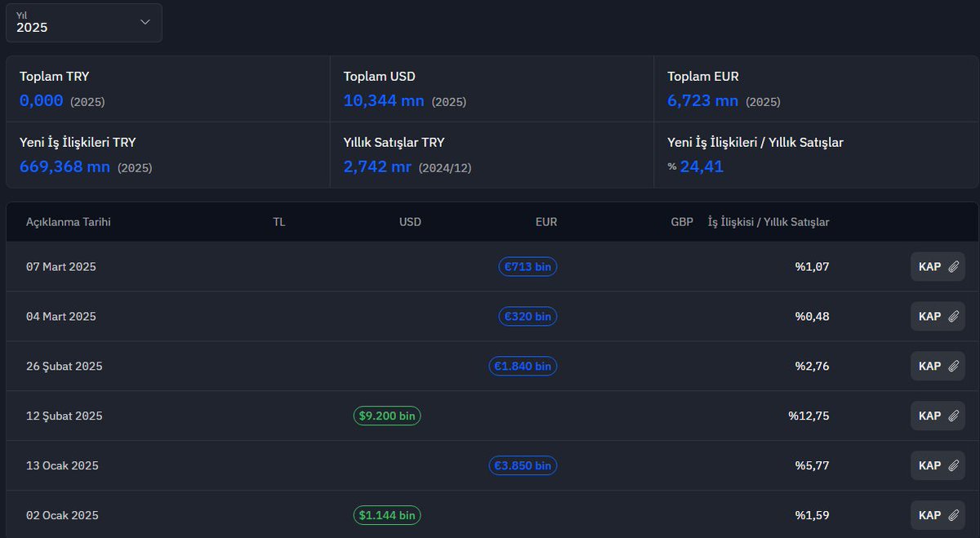Click the Yıllık Satışlar TRY label
Screen dimensions: 980x538
coord(394,142)
